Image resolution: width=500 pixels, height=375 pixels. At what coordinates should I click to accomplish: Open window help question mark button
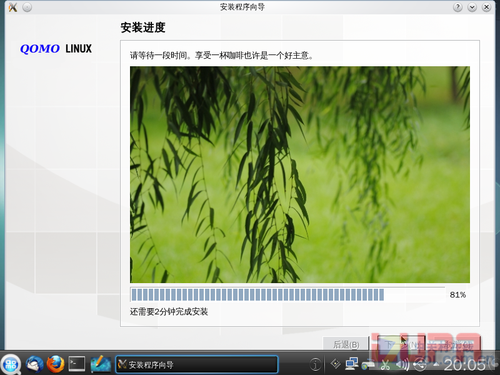458,7
